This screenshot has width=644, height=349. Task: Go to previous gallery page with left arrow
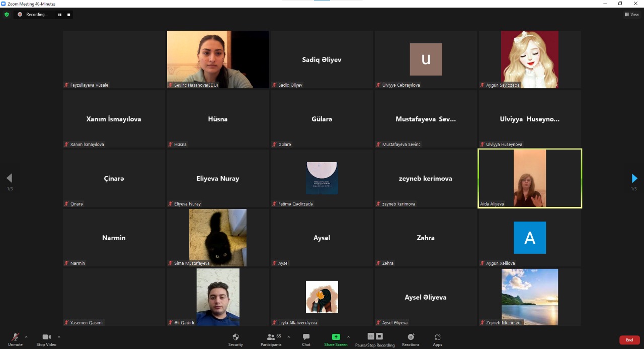coord(9,178)
